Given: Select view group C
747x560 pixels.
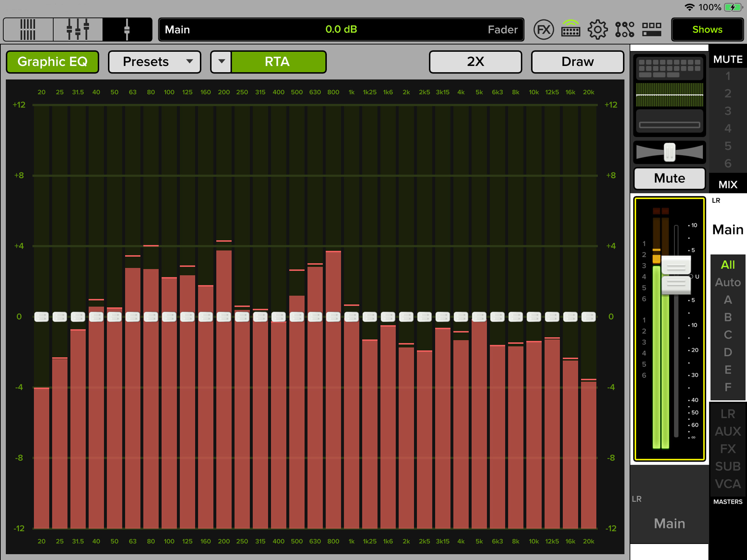Looking at the screenshot, I should pyautogui.click(x=728, y=335).
